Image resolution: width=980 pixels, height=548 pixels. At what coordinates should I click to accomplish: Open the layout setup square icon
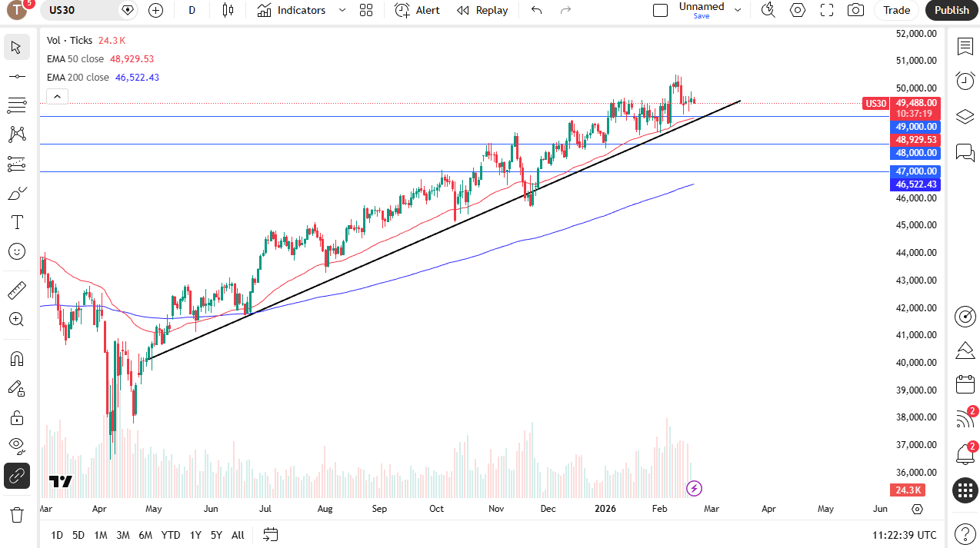click(660, 10)
